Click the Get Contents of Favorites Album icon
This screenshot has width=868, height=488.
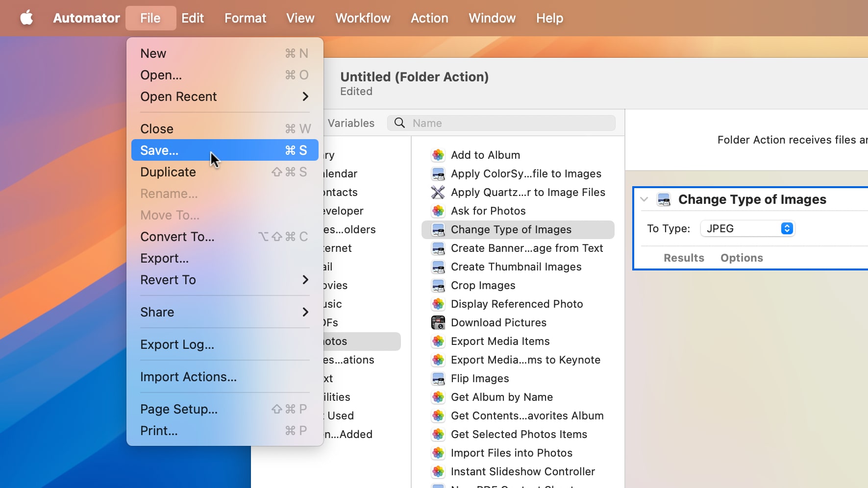click(438, 416)
